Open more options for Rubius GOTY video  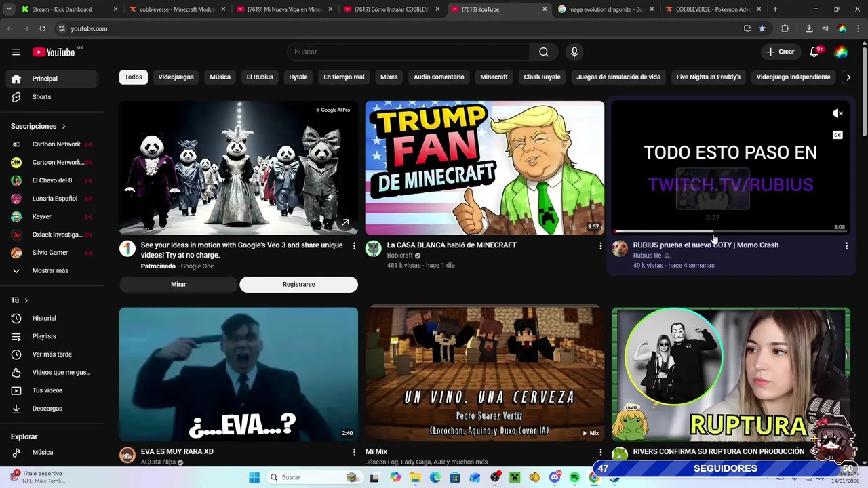[846, 246]
